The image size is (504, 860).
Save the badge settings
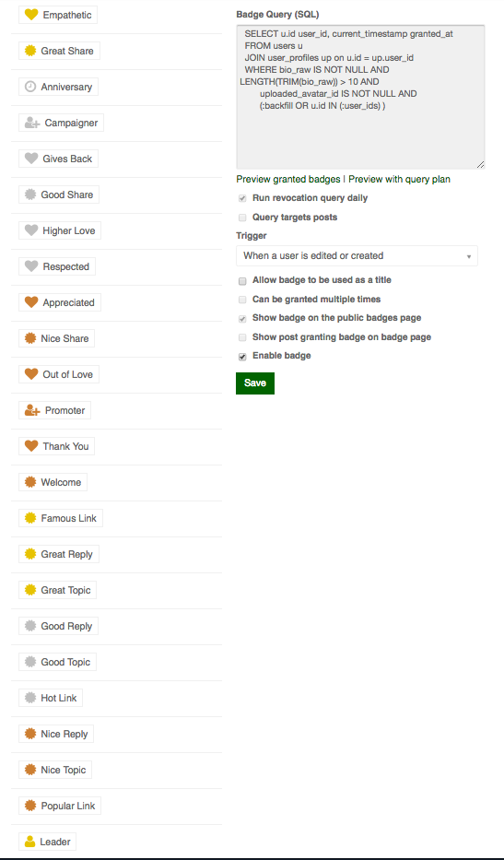tap(255, 383)
